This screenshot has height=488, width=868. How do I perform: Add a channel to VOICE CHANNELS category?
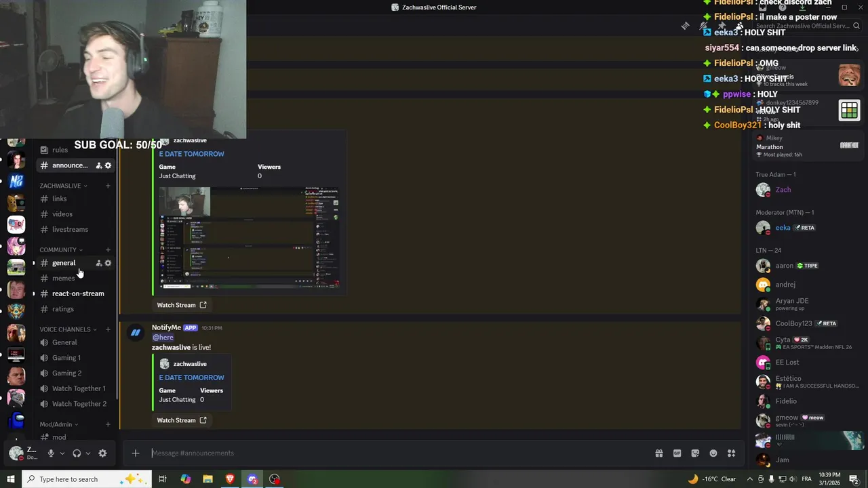[108, 329]
